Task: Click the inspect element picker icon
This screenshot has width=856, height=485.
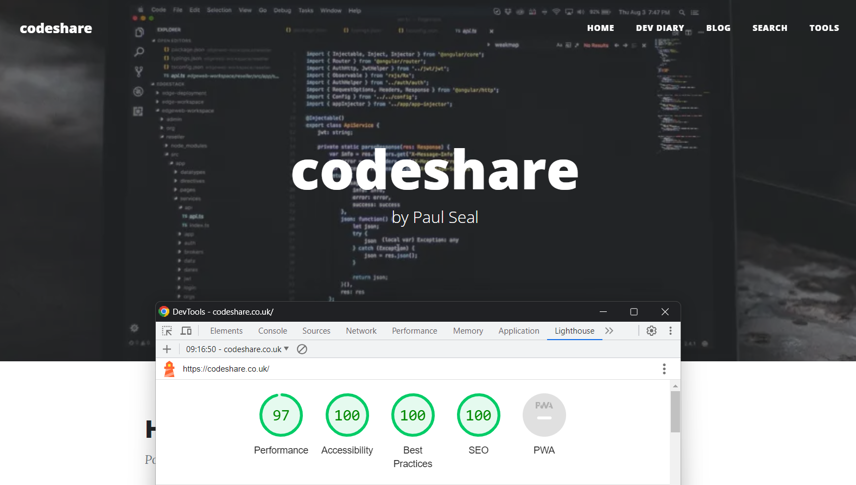Action: pos(167,331)
